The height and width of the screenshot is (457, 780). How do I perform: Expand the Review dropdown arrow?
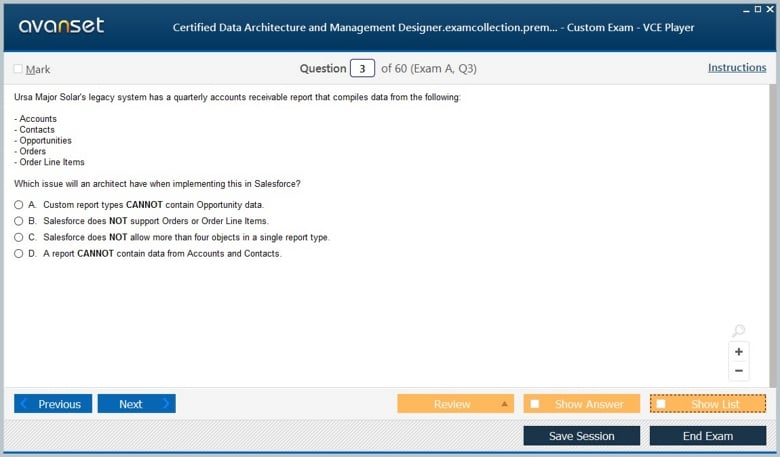[504, 404]
